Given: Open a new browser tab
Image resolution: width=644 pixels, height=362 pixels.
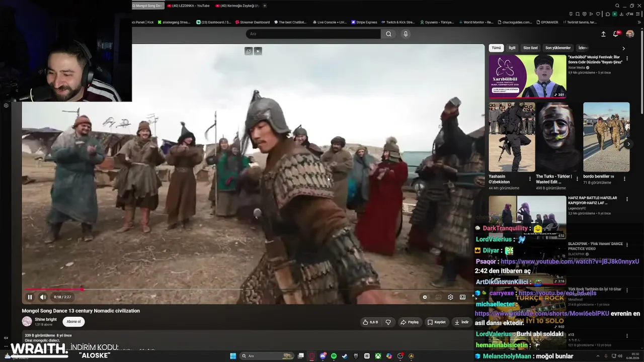Looking at the screenshot, I should pyautogui.click(x=265, y=6).
